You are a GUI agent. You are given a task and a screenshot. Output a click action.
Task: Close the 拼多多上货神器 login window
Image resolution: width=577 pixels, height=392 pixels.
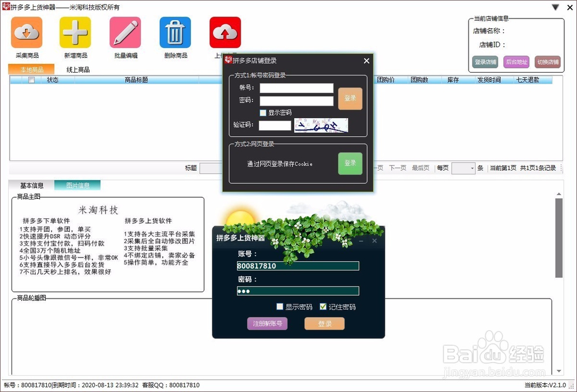pos(374,241)
